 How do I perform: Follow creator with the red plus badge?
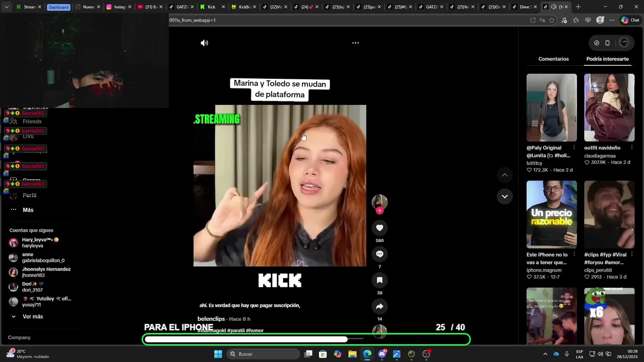[379, 211]
